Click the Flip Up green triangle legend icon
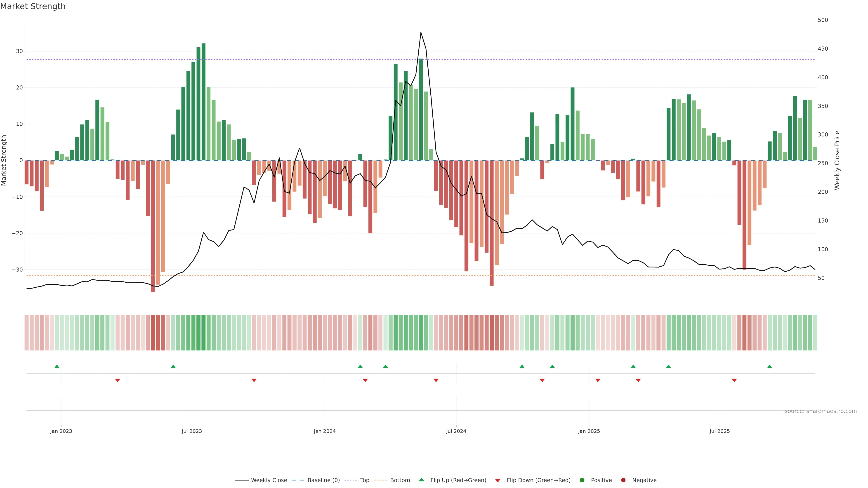The image size is (868, 488). (421, 480)
